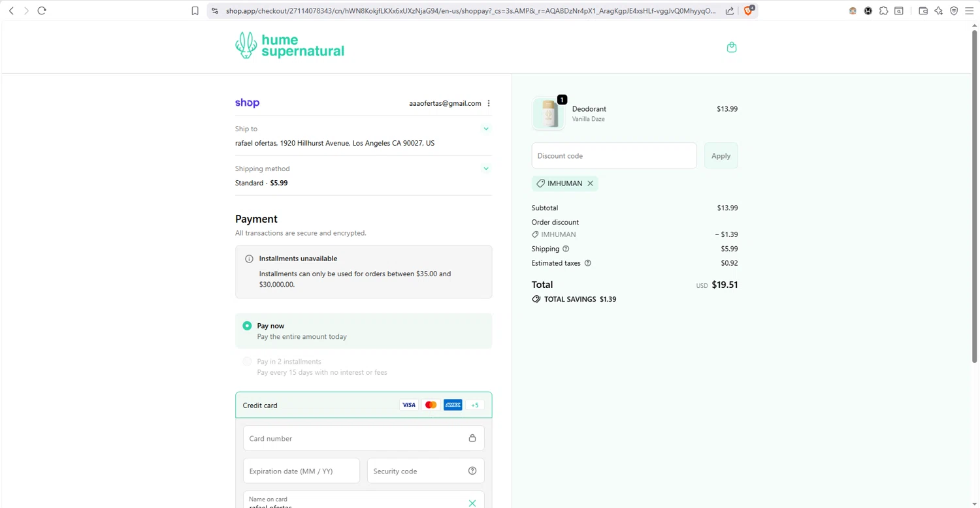Open Brave Shields panel
The height and width of the screenshot is (508, 980).
[x=749, y=10]
